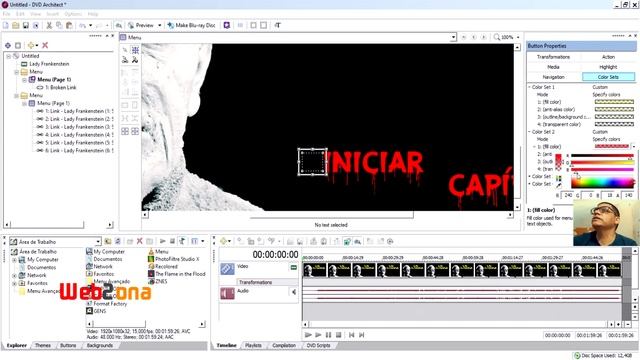This screenshot has height=360, width=640.
Task: Switch to the Backgrounds tab
Action: click(x=100, y=345)
